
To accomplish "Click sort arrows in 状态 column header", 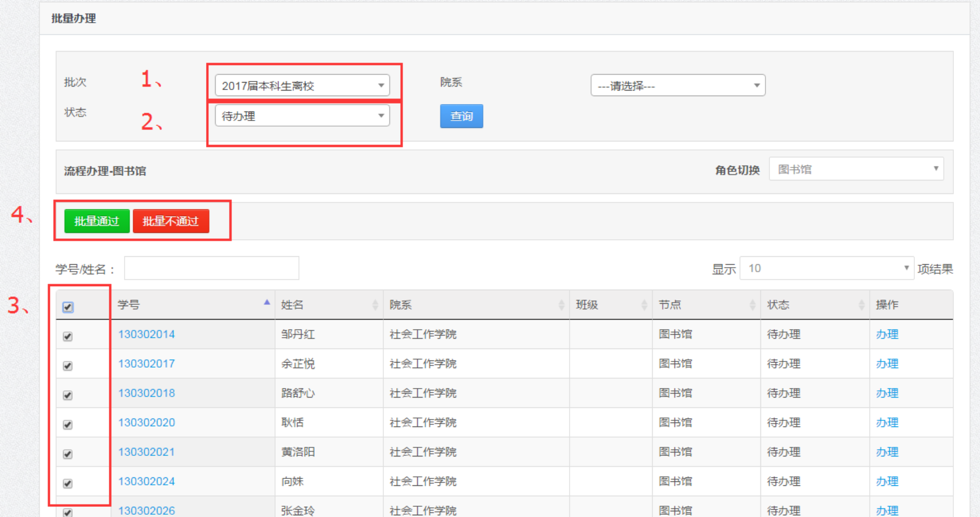I will pyautogui.click(x=861, y=305).
